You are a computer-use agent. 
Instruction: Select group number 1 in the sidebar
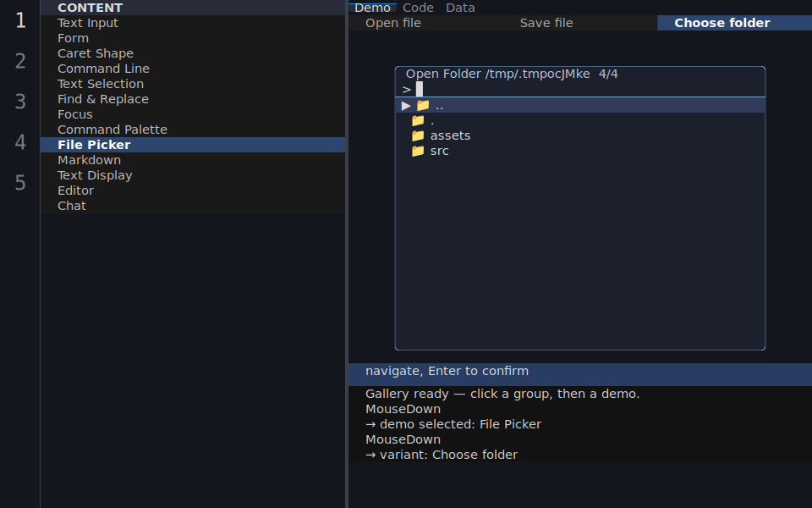coord(20,20)
